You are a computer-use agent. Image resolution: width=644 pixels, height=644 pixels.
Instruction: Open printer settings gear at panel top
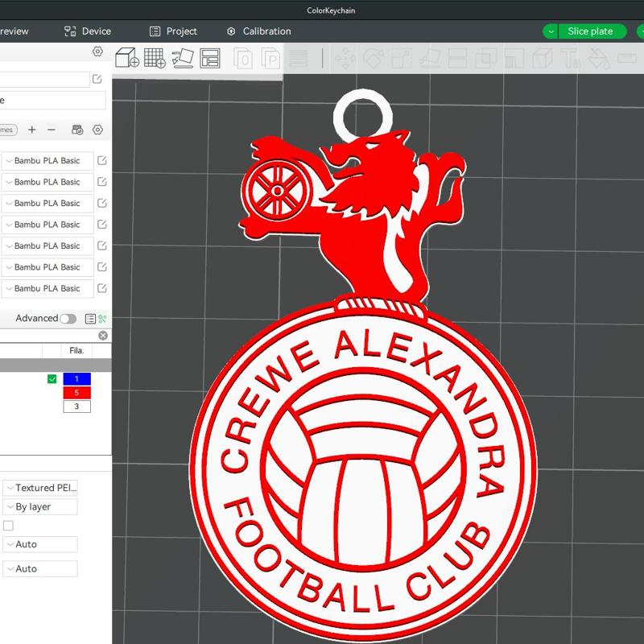(97, 52)
